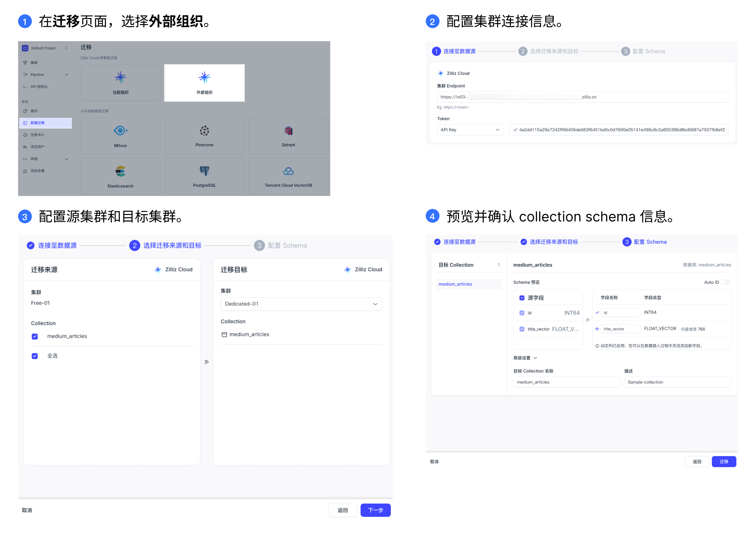Click the Default Project folder icon

point(25,48)
